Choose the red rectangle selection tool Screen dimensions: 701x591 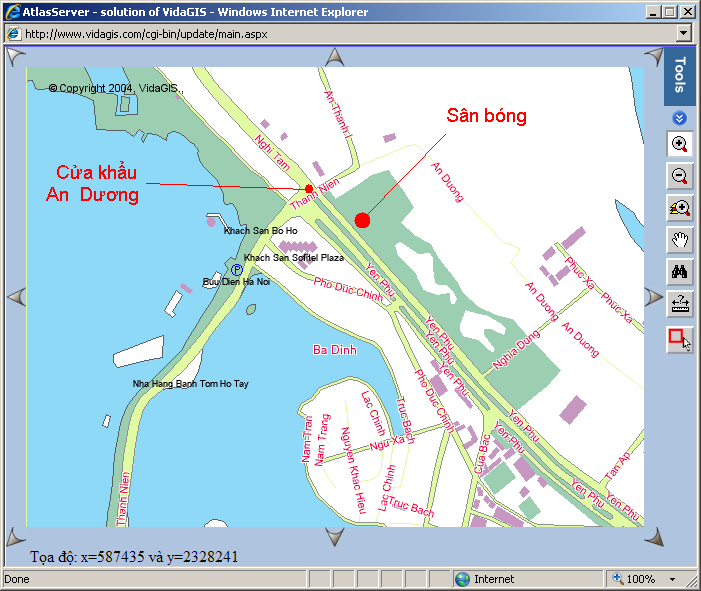680,339
